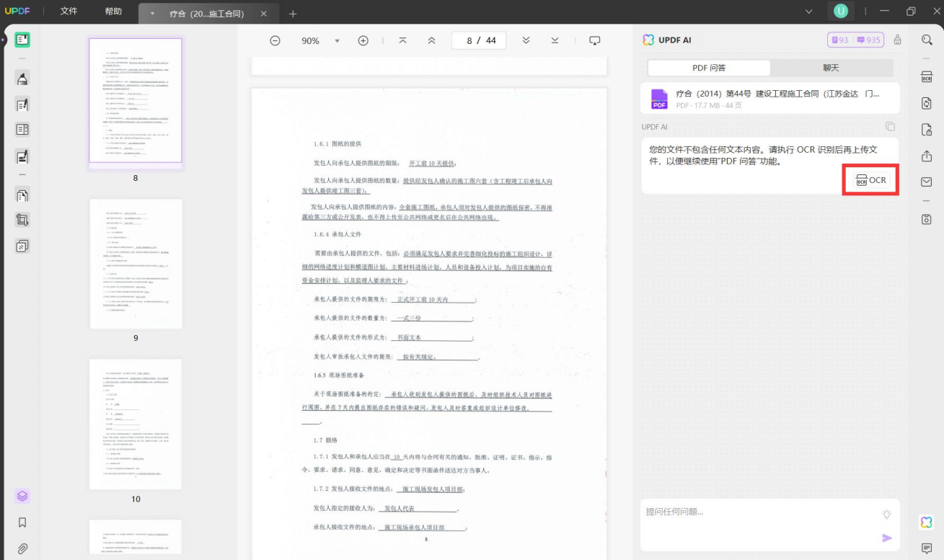Screen dimensions: 944x560
Task: Open the comment tool in left sidebar
Action: tap(22, 79)
